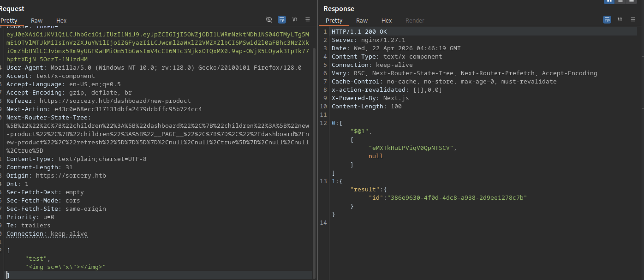644x280 pixels.
Task: Toggle word wrap in Response panel
Action: coord(607,19)
